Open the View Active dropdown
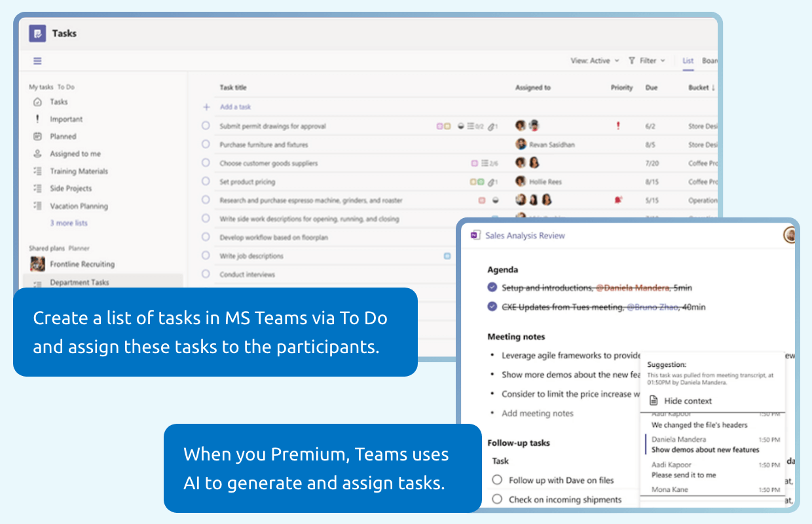The image size is (812, 524). click(x=595, y=60)
